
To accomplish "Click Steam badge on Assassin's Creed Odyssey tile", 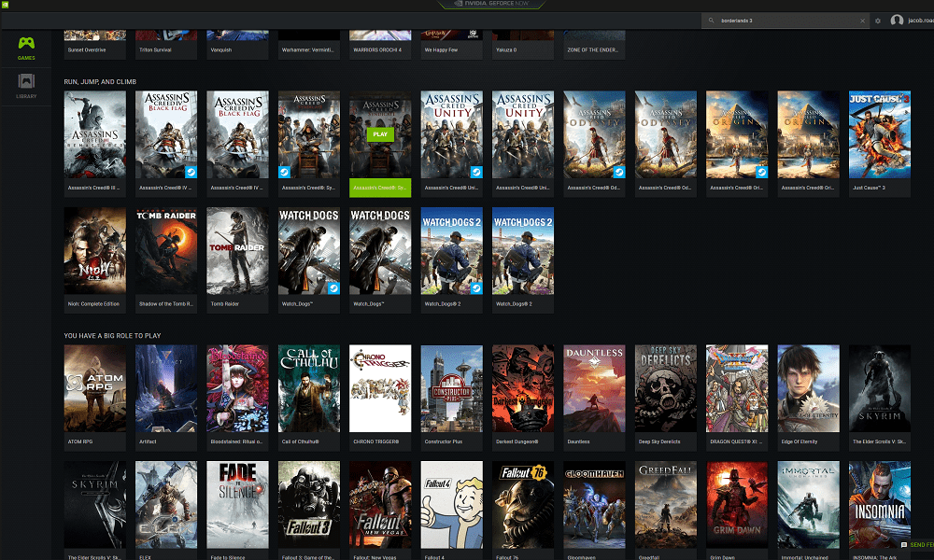I will pyautogui.click(x=619, y=172).
